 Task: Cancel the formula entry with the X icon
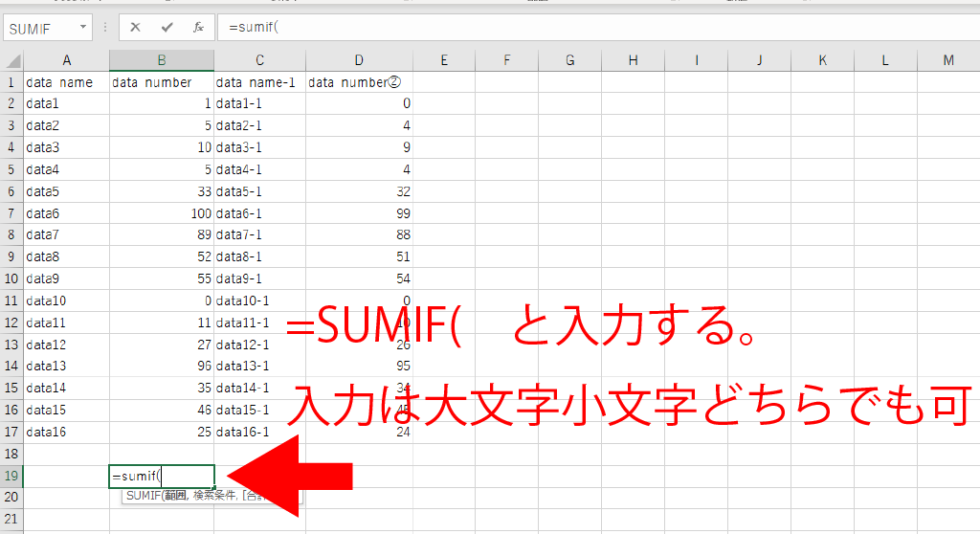[135, 28]
